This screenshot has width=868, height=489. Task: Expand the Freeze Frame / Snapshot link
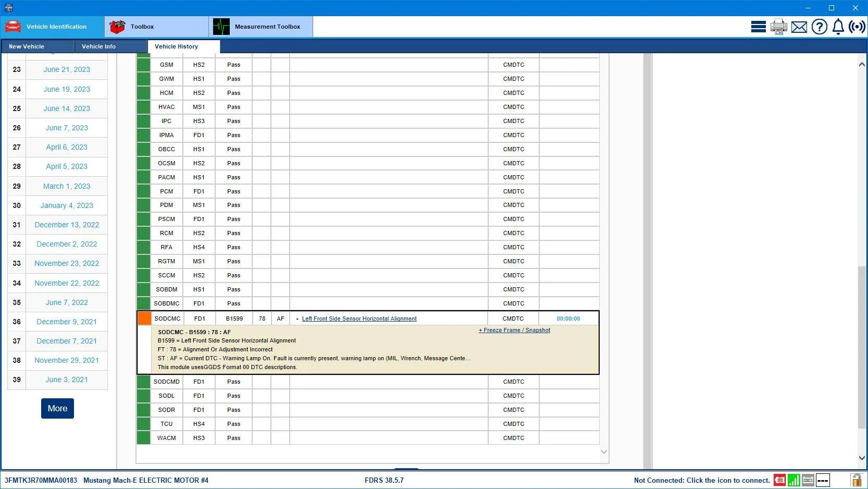[514, 330]
